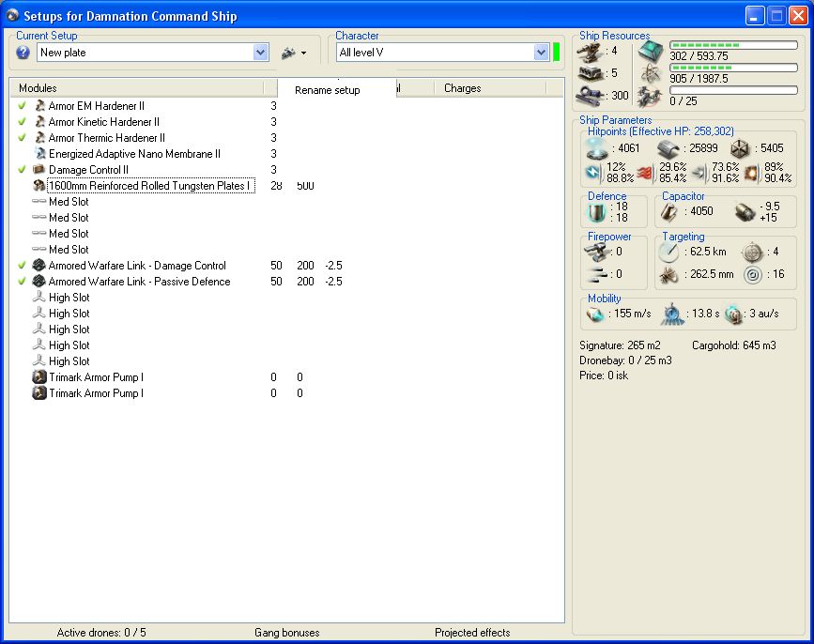Image resolution: width=814 pixels, height=644 pixels.
Task: Close the Damnation setups window
Action: (798, 16)
